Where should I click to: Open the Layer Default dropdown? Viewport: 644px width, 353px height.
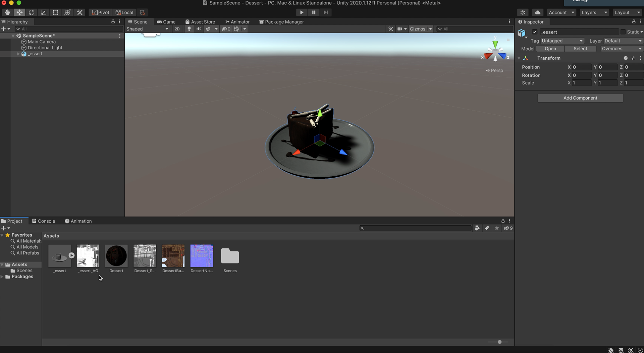(x=623, y=41)
